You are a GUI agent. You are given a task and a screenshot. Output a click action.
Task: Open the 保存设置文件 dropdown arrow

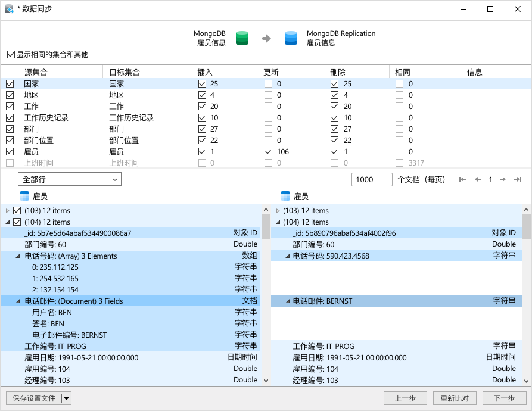coord(66,398)
